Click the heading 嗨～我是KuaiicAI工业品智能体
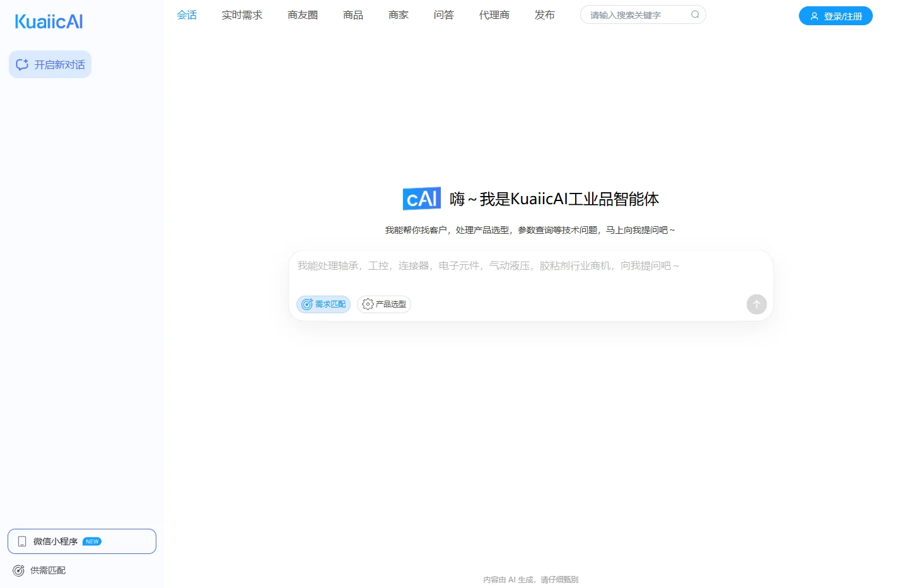Screen dimensions: 898x588 coord(554,199)
